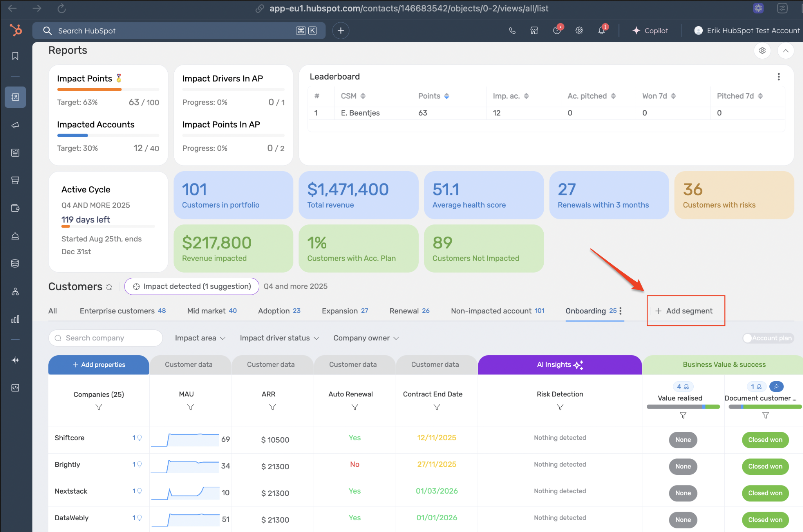
Task: Open the Development code sidebar icon
Action: click(x=15, y=388)
